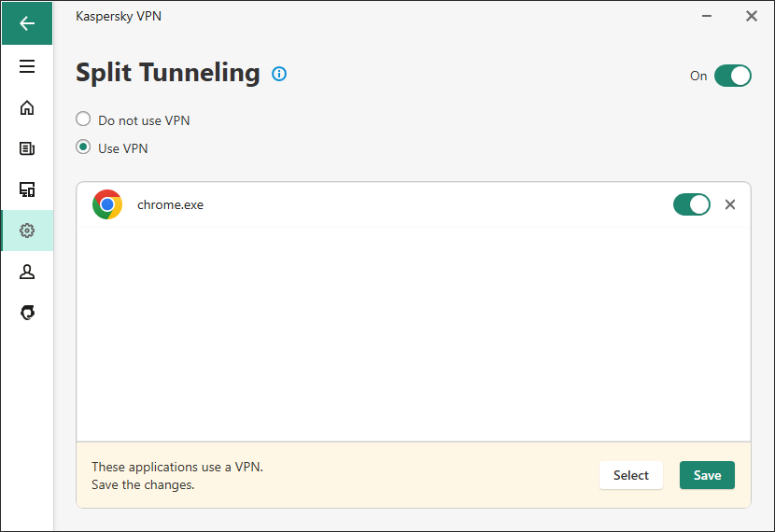This screenshot has height=532, width=775.
Task: Click the Select button
Action: [x=630, y=475]
